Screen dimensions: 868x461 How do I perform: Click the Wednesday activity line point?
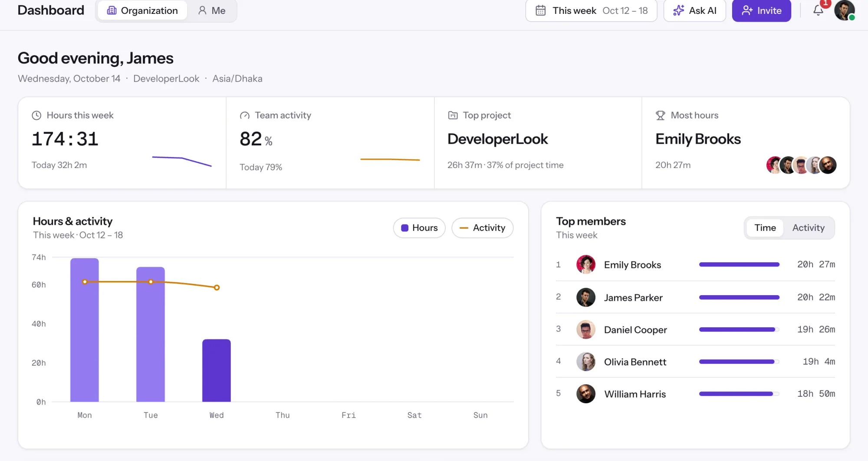tap(217, 287)
